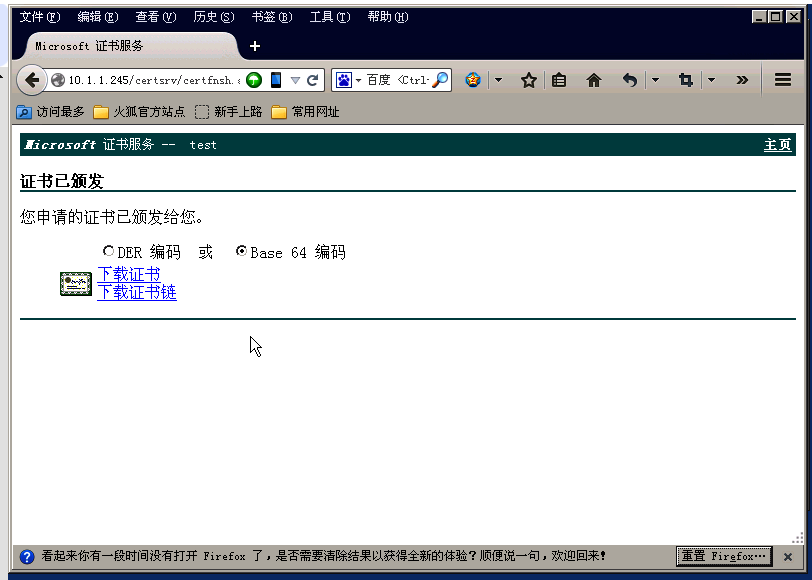Open the dropdown next to star-badge icon
Image resolution: width=812 pixels, height=580 pixels.
(x=499, y=80)
